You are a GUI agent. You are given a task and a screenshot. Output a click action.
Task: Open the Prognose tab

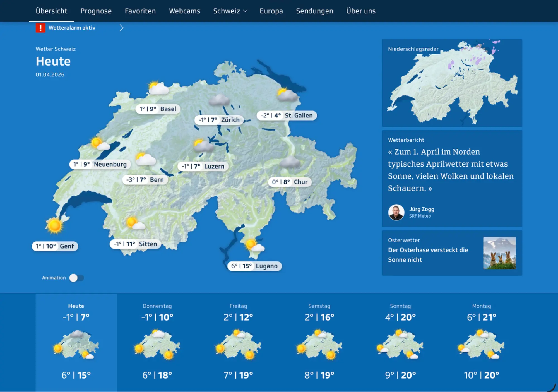coord(96,11)
